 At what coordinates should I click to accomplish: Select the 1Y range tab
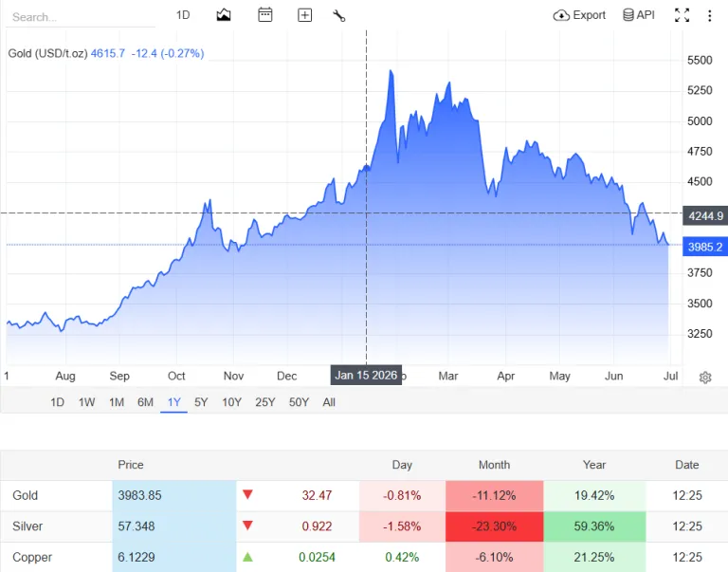(x=173, y=402)
